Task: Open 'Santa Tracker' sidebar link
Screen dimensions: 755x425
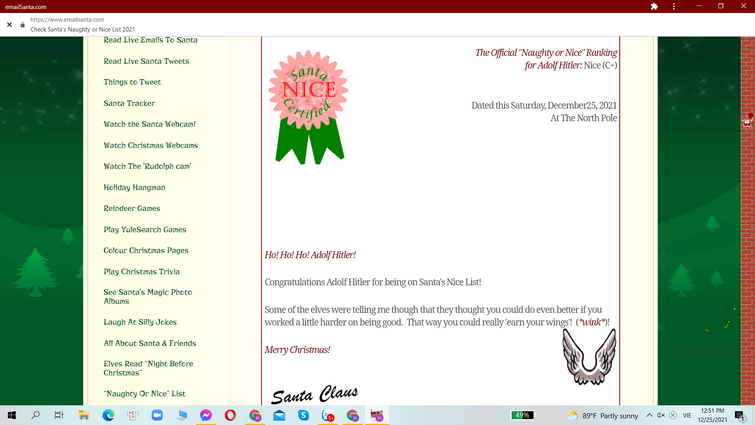Action: [x=129, y=103]
